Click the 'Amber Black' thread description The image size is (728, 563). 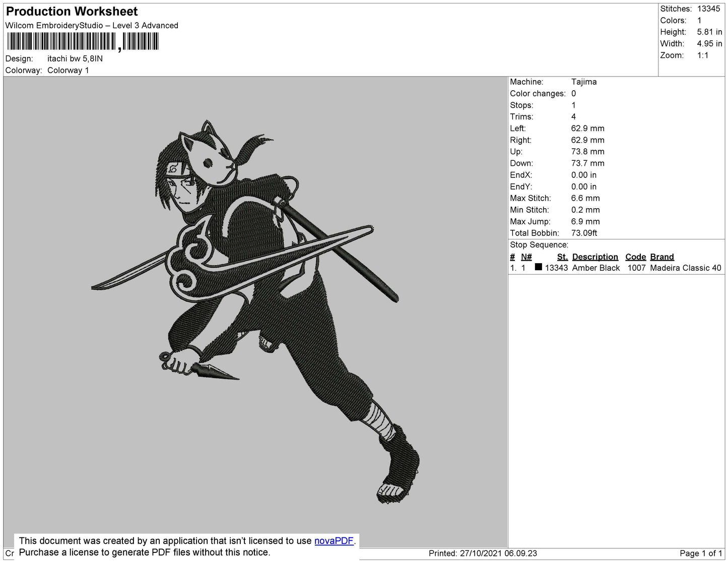[596, 268]
